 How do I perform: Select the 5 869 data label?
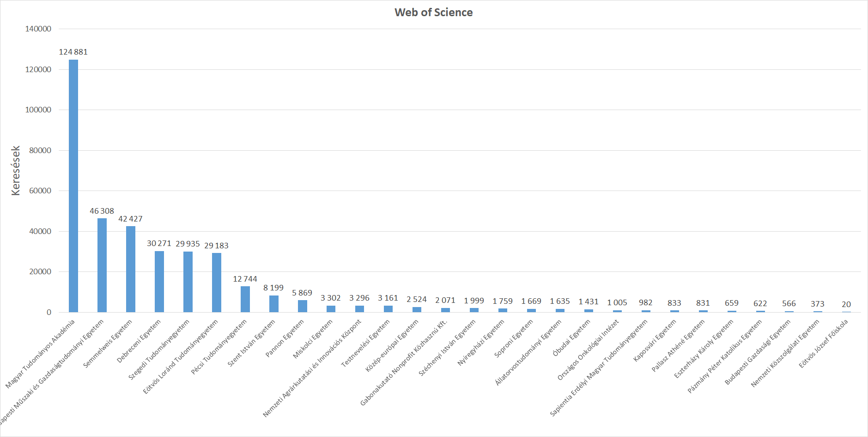click(302, 293)
